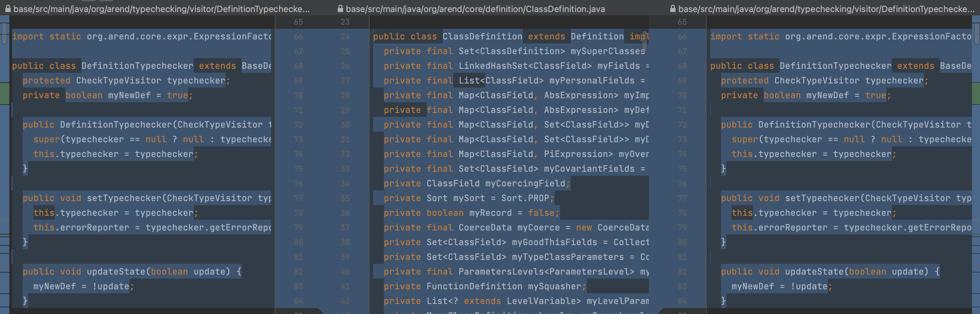The image size is (980, 314).
Task: Click the right pane vertical scrollbar thumb
Action: click(977, 33)
